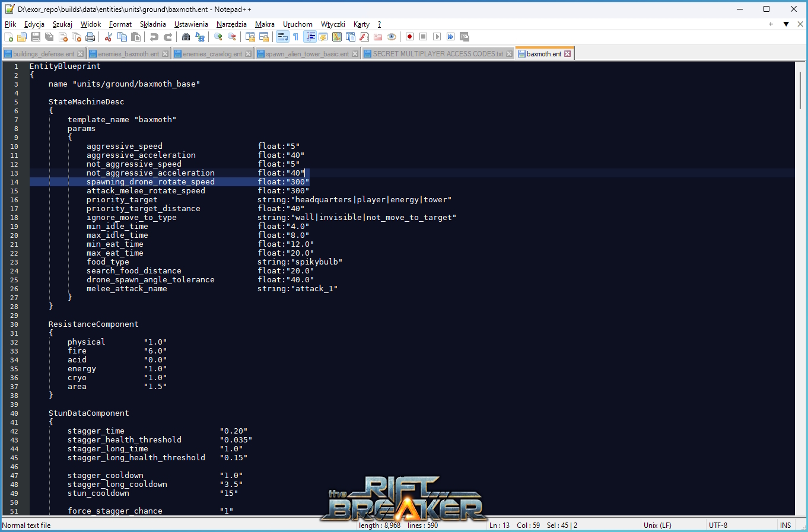This screenshot has width=808, height=532.
Task: Cut selection with scissors icon
Action: (109, 37)
